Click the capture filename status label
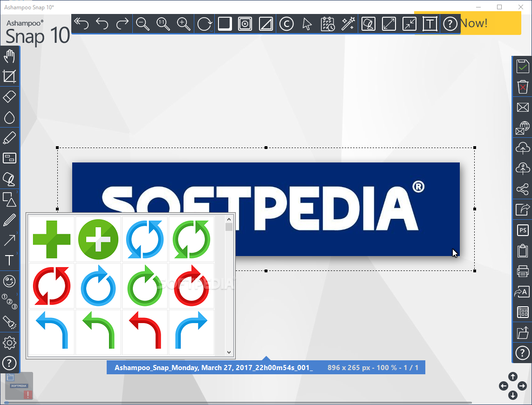The height and width of the screenshot is (405, 532). coord(214,368)
